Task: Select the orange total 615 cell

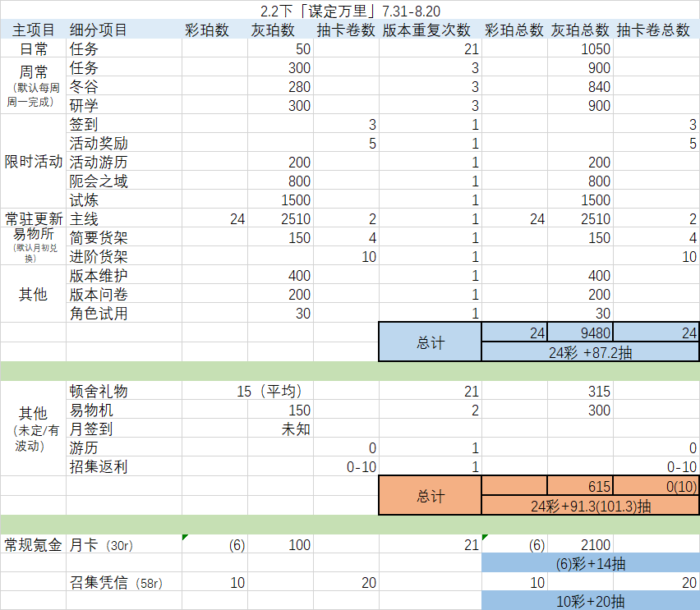Action: click(580, 485)
